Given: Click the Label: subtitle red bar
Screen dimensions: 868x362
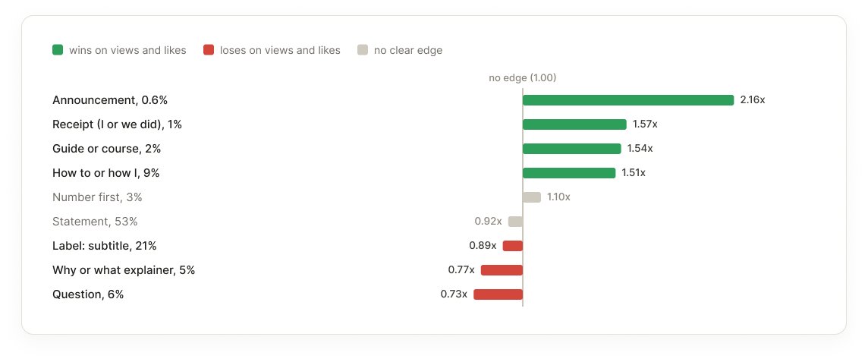Looking at the screenshot, I should 513,246.
